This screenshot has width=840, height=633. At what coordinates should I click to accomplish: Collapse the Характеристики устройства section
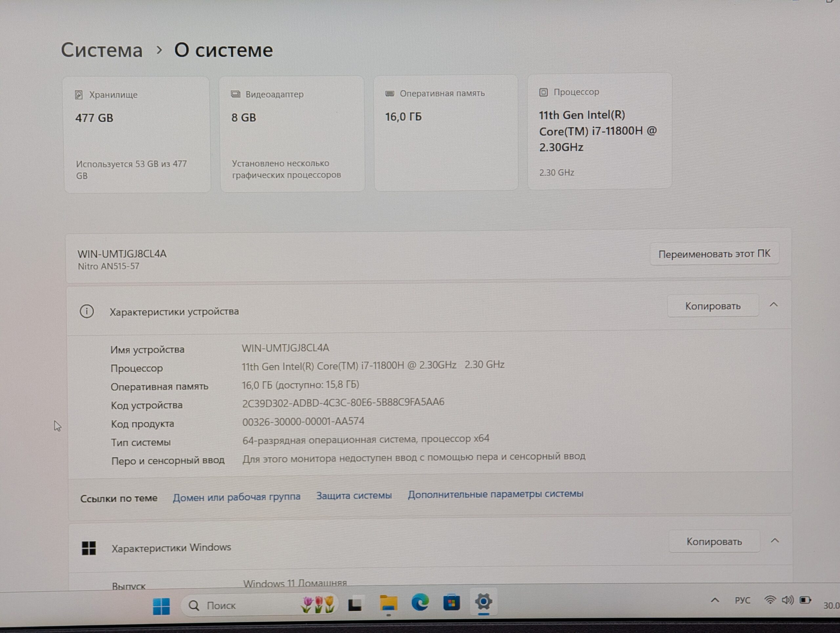coord(773,305)
